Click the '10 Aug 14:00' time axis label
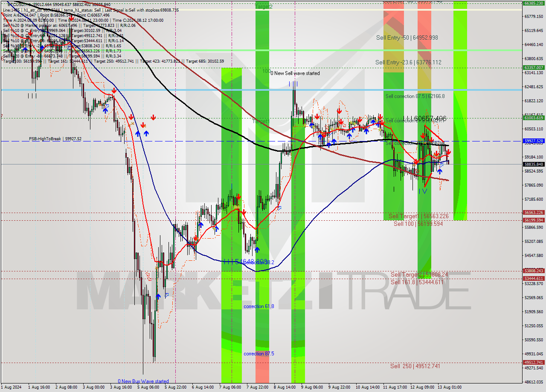The image size is (546, 392). (x=367, y=387)
